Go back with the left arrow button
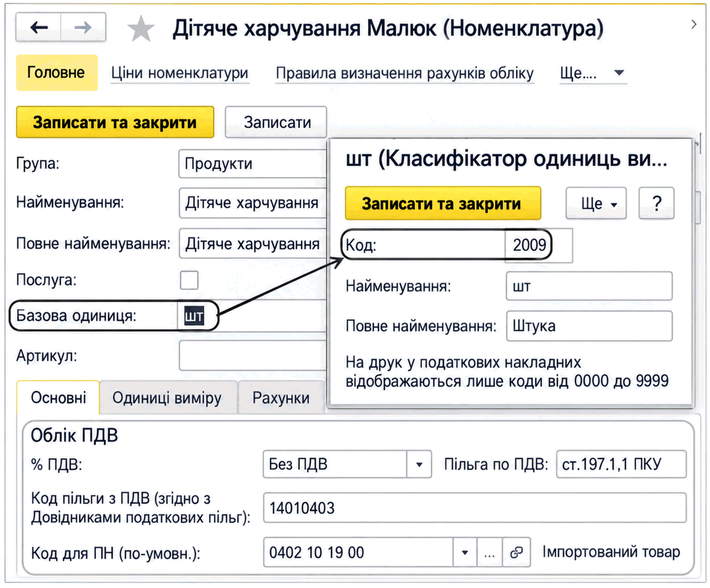This screenshot has height=588, width=710. coord(39,27)
